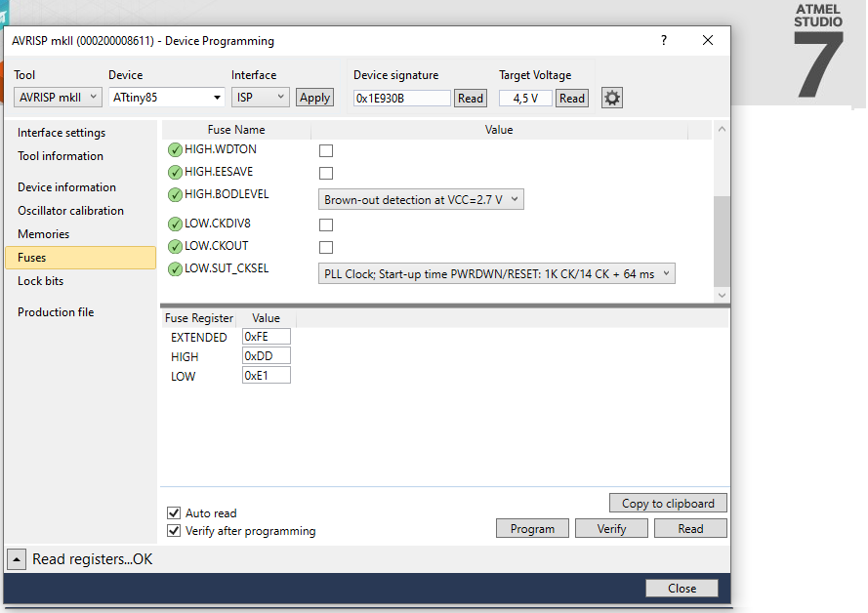Disable the Auto read checkbox

click(x=174, y=512)
